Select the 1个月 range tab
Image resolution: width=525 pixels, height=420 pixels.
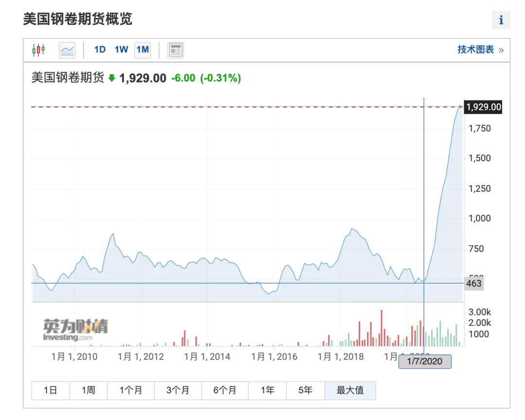tap(131, 390)
